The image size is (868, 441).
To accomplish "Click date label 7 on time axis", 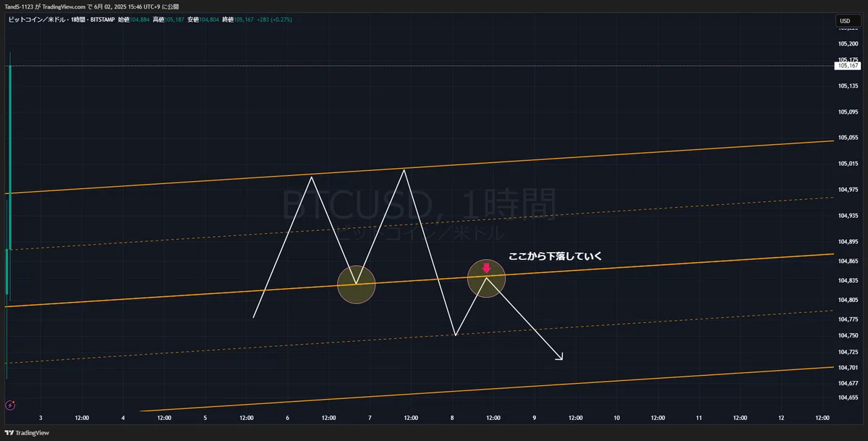I will (x=370, y=418).
